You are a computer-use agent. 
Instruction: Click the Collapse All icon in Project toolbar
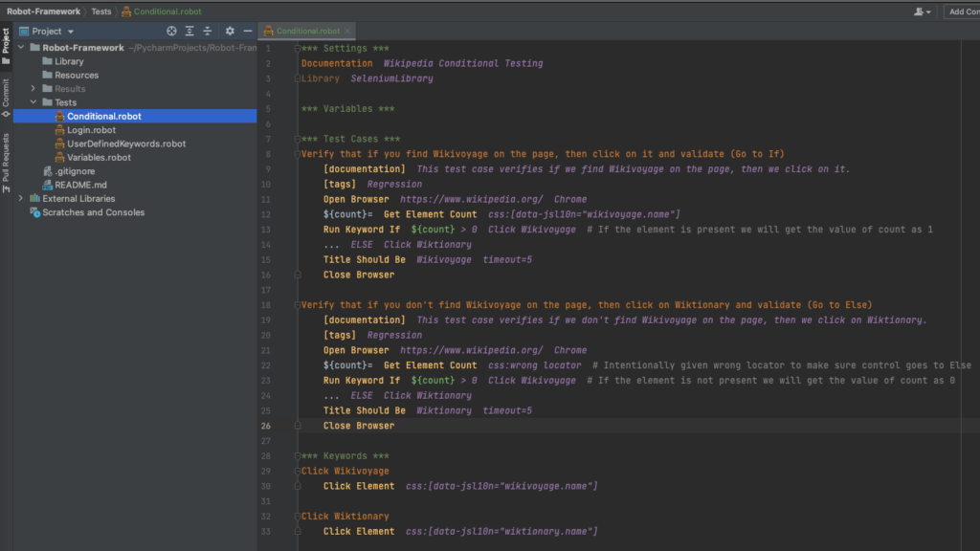tap(207, 31)
